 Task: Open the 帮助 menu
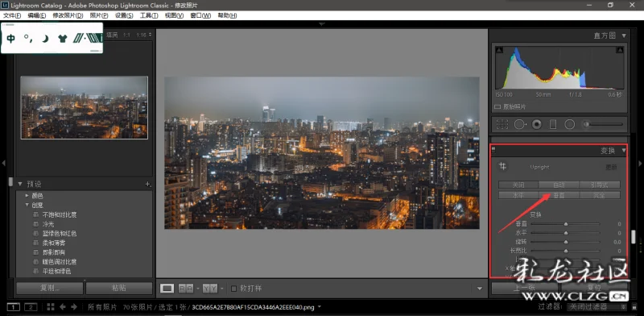coord(227,15)
